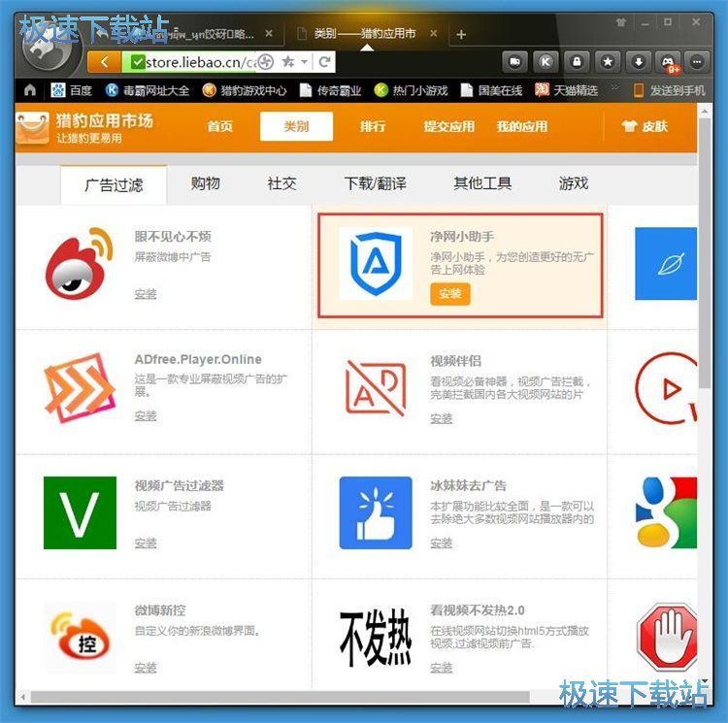Open the 皮肤 skin option
728x723 pixels.
645,126
